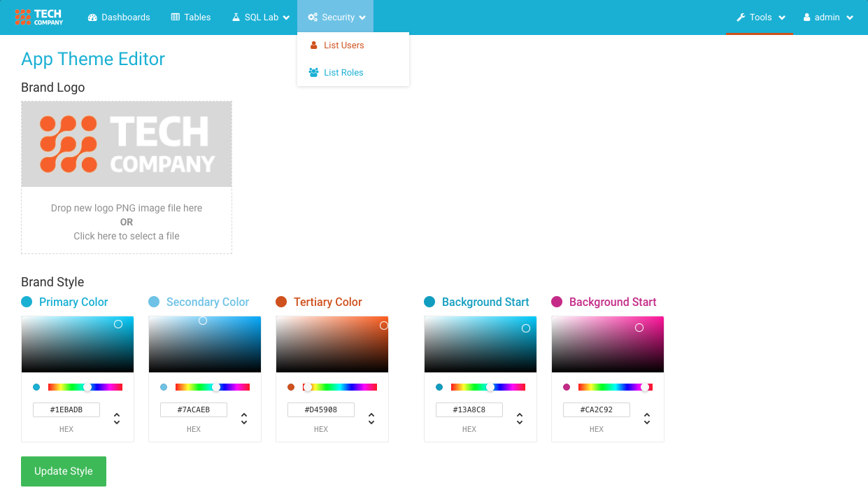Click the Security gears icon
Screen dimensions: 868x504
pyautogui.click(x=314, y=17)
